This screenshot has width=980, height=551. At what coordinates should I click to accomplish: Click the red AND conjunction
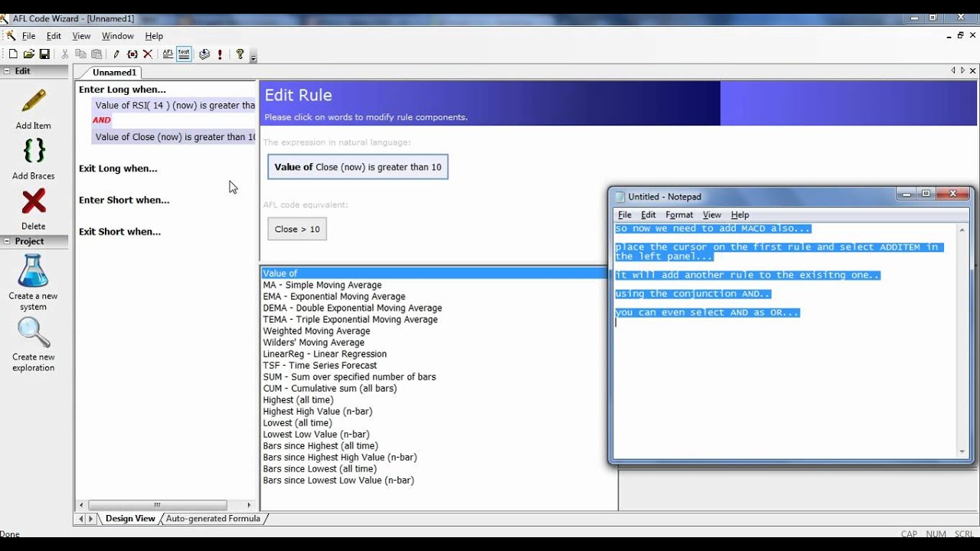click(102, 120)
